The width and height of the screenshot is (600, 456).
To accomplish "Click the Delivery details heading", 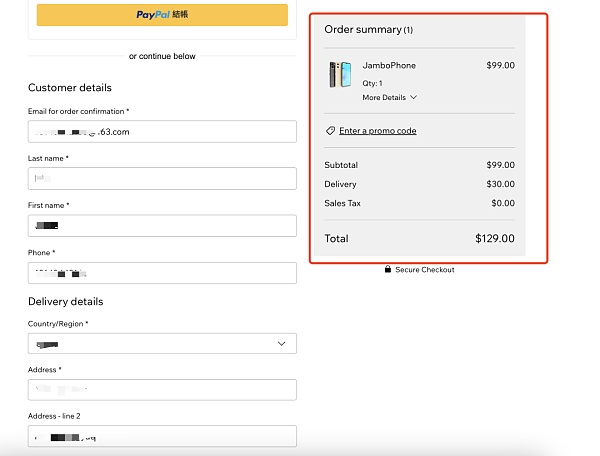I will click(x=65, y=302).
